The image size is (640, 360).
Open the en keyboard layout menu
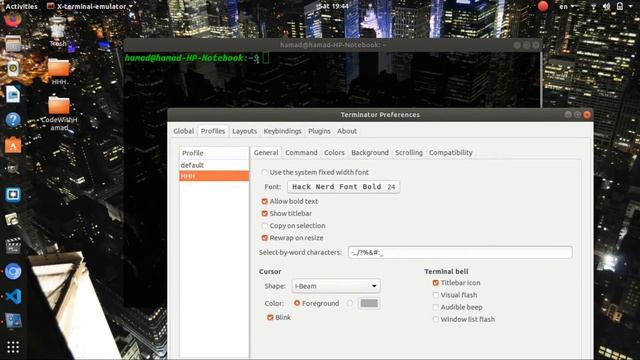pos(567,6)
